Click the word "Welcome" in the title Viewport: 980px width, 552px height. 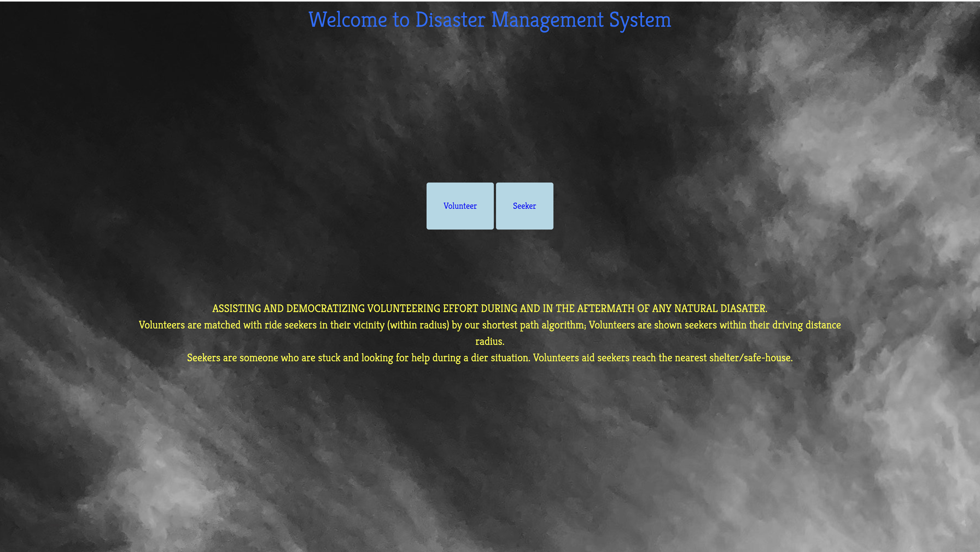click(x=347, y=20)
